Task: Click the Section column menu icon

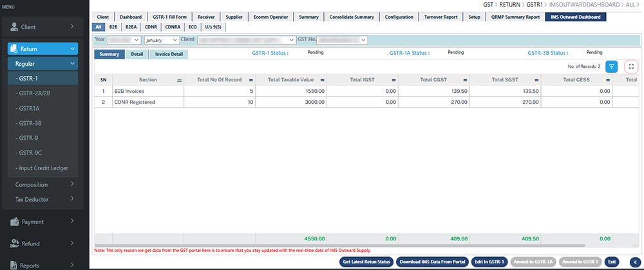Action: (180, 80)
